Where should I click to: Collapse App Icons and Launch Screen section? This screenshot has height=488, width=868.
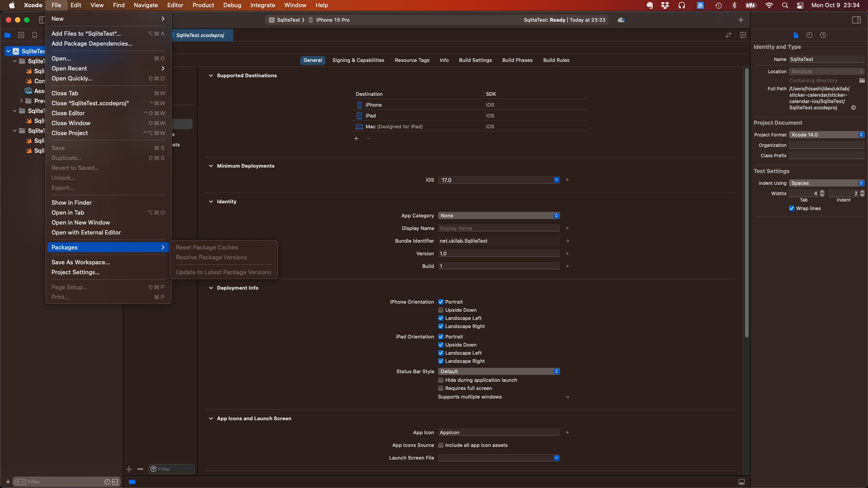pos(211,418)
